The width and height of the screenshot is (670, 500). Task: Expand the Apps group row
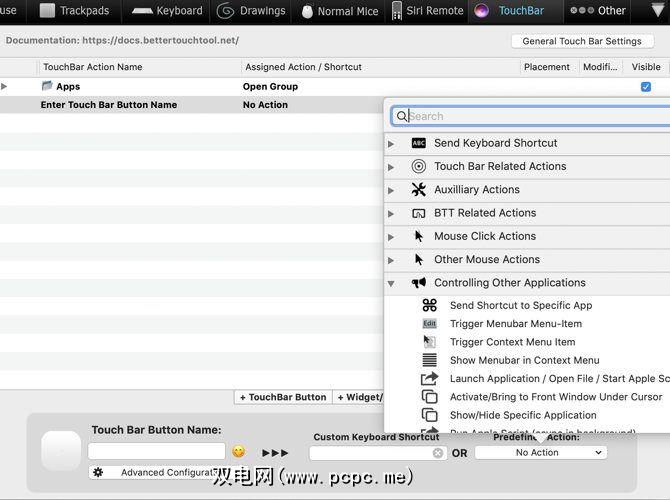(x=5, y=87)
